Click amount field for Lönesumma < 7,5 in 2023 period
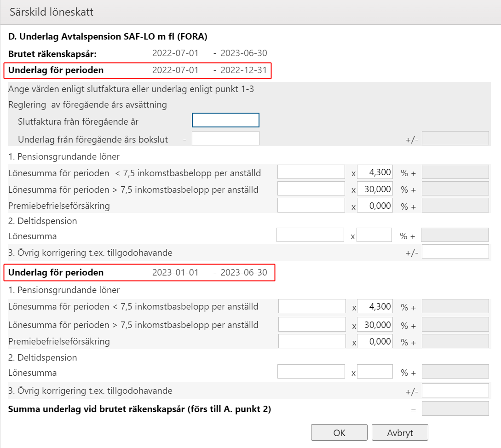The image size is (501, 448). pyautogui.click(x=312, y=306)
